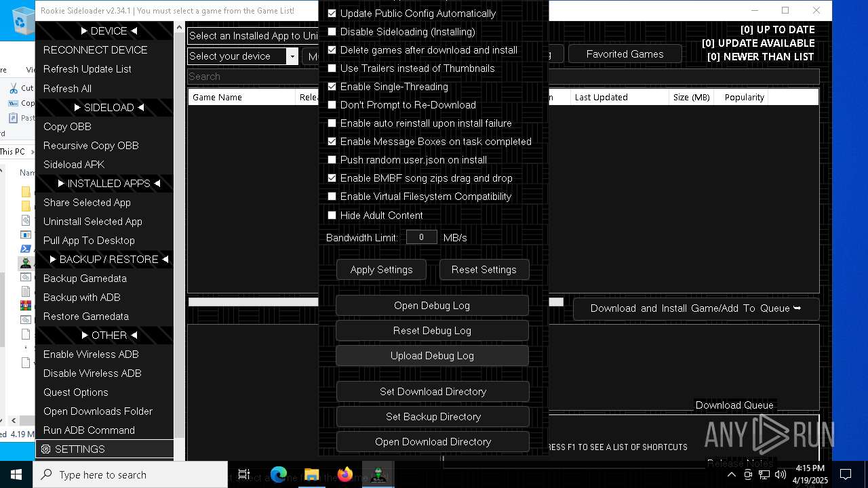This screenshot has width=868, height=488.
Task: Click Sideload APK
Action: point(104,165)
